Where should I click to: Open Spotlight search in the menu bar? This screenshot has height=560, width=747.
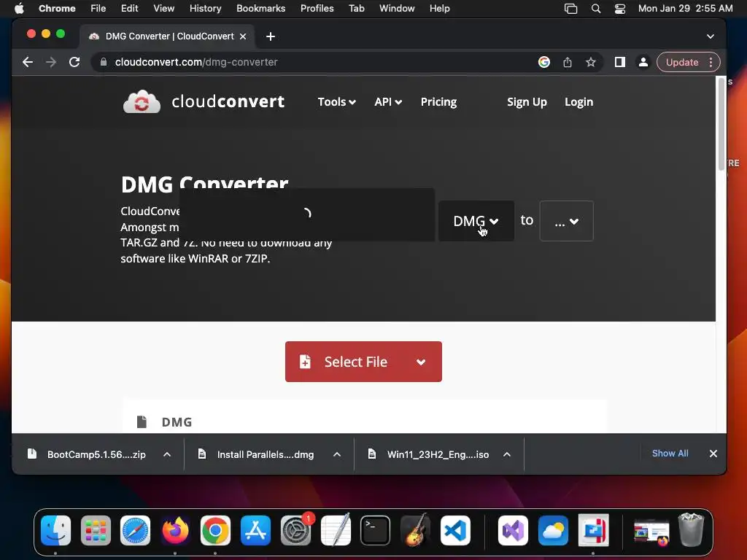pyautogui.click(x=595, y=9)
